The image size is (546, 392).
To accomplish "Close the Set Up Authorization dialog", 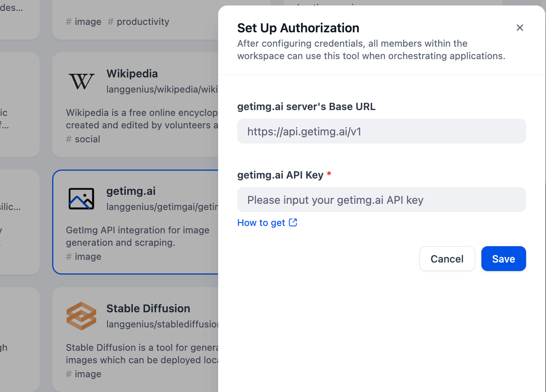I will 520,28.
